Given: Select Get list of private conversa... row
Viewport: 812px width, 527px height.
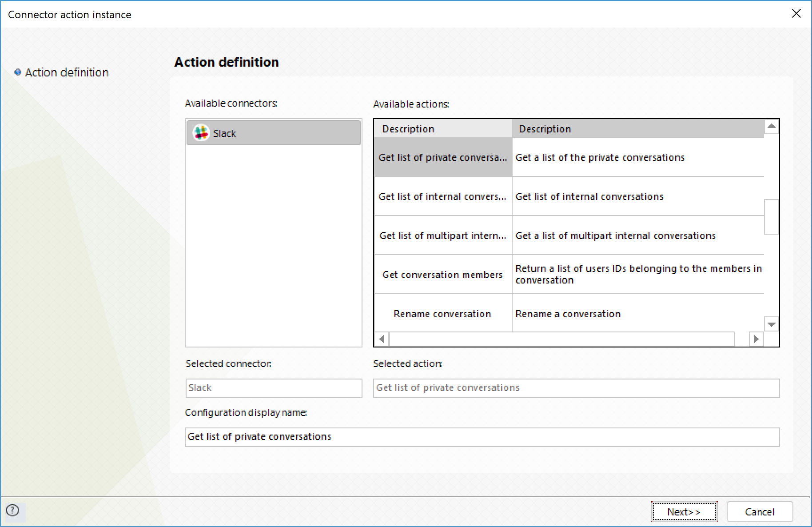Looking at the screenshot, I should click(443, 157).
